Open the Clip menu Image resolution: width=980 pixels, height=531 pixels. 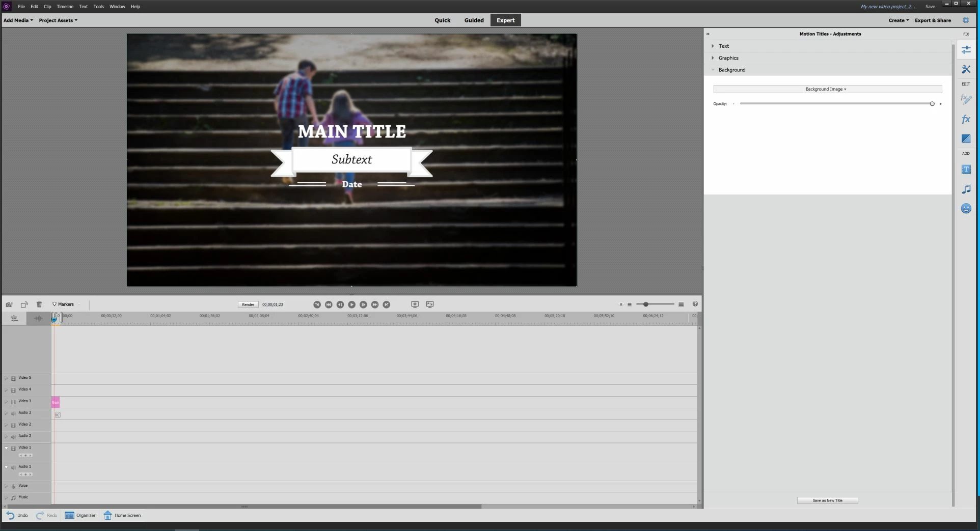[47, 7]
